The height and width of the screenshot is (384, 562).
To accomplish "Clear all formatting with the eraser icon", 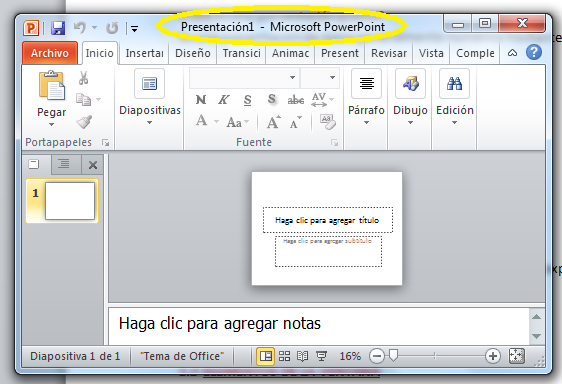I will tap(327, 122).
